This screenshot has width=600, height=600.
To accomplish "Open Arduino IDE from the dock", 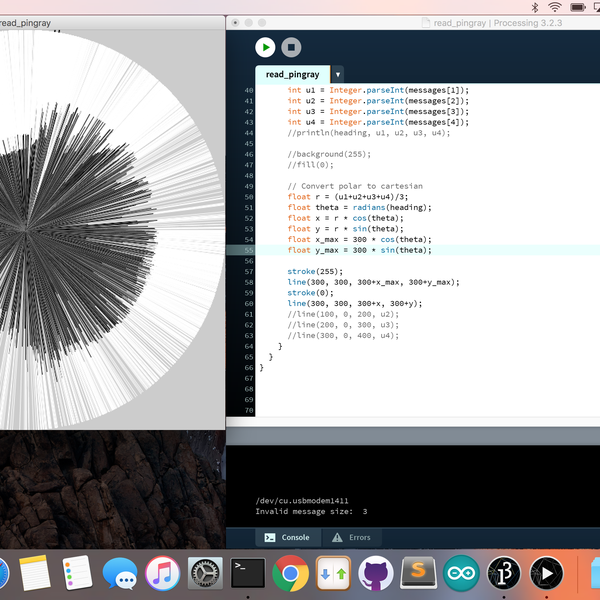I will pos(461,574).
